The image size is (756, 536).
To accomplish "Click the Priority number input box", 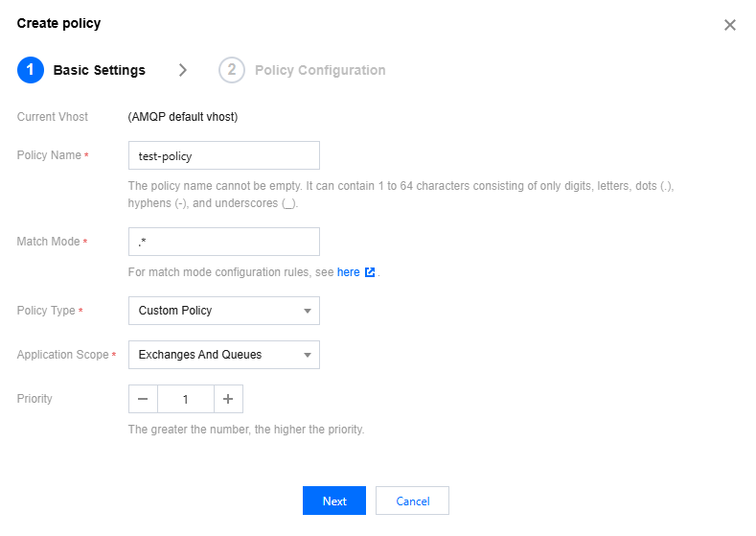I will (x=185, y=399).
